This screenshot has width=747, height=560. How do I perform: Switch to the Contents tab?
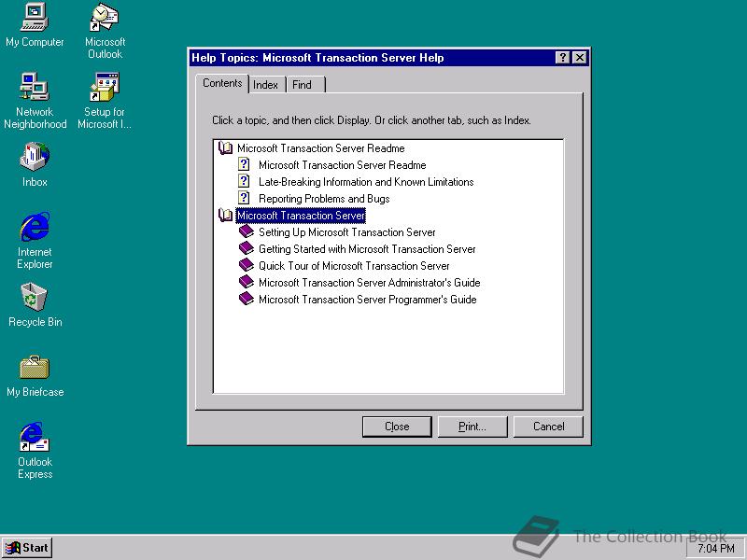pos(222,83)
